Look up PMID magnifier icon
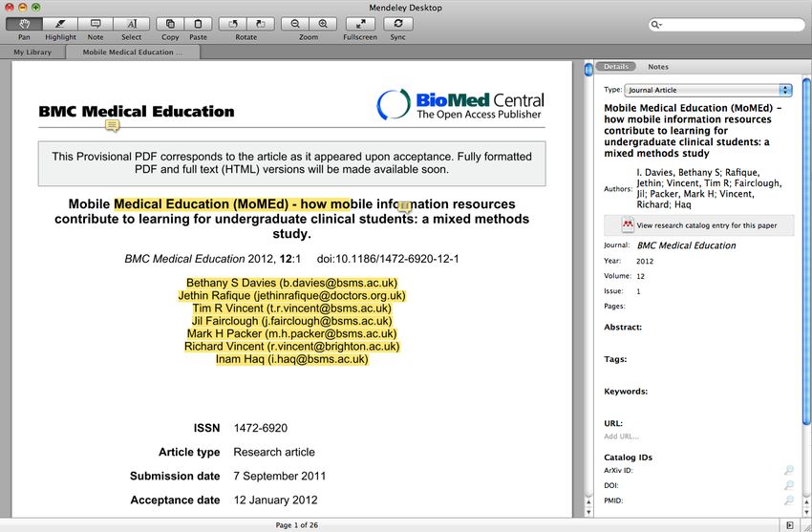The image size is (812, 532). 789,500
